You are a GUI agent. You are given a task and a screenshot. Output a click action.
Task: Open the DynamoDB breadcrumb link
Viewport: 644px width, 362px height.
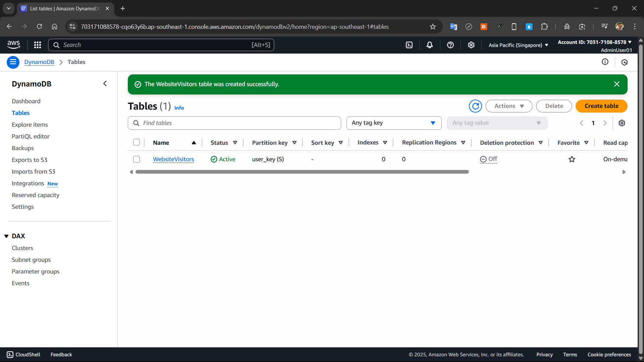pyautogui.click(x=39, y=62)
